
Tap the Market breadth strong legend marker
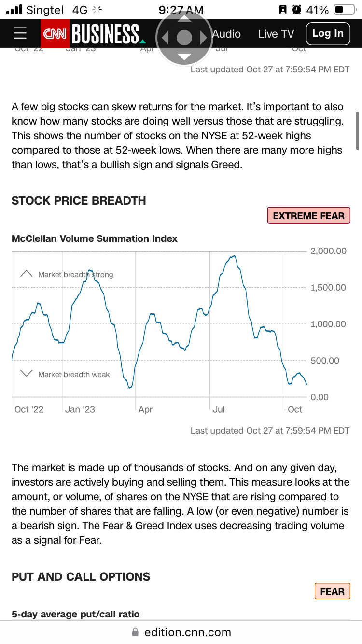pos(26,274)
